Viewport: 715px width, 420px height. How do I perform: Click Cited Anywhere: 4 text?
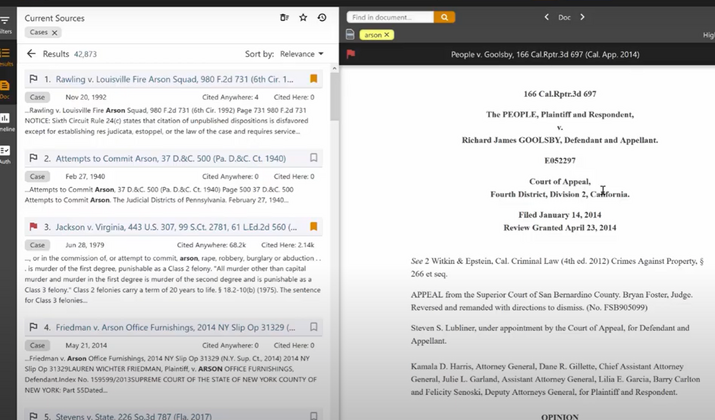click(230, 97)
